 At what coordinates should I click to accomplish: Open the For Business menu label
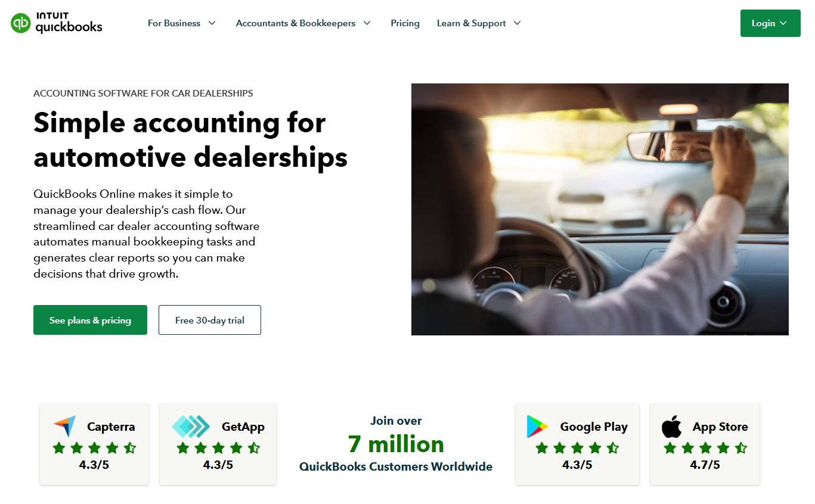pos(174,23)
